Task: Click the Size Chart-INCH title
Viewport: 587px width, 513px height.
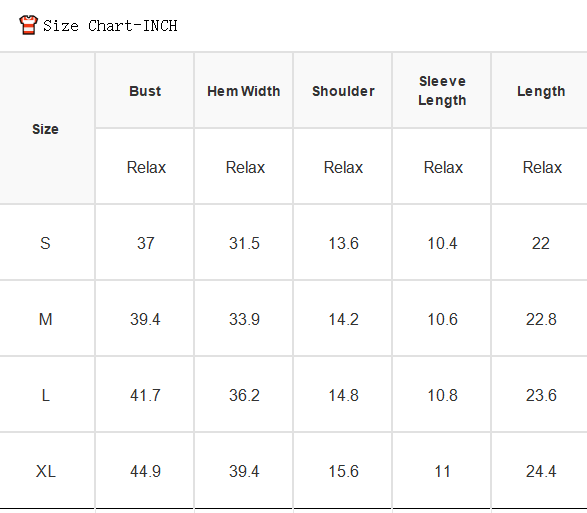Action: tap(110, 26)
